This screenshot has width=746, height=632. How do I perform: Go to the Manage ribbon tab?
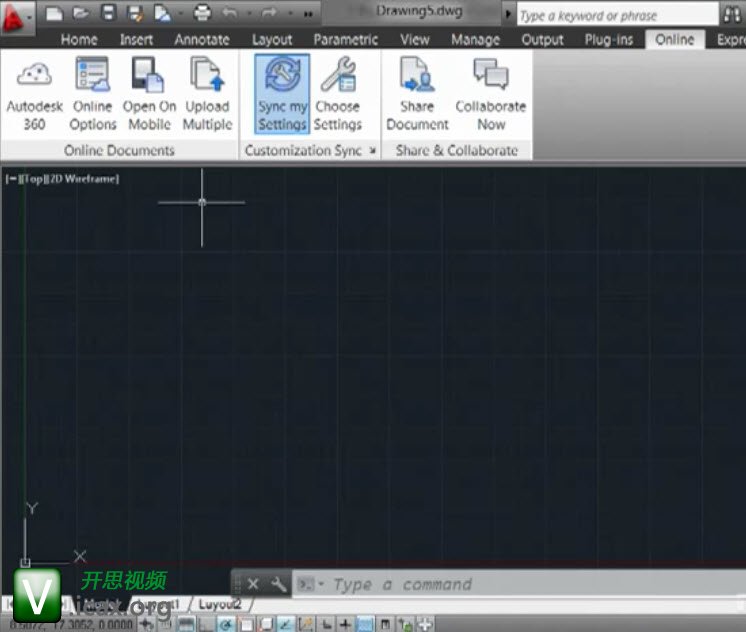click(475, 39)
